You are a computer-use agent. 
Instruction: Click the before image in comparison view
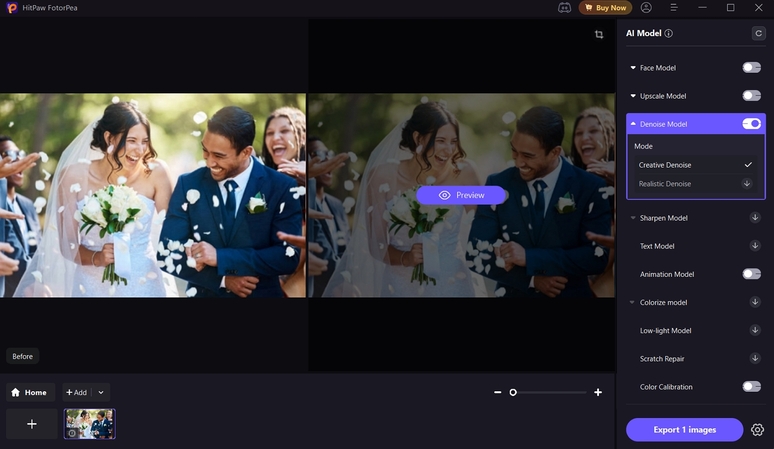153,195
